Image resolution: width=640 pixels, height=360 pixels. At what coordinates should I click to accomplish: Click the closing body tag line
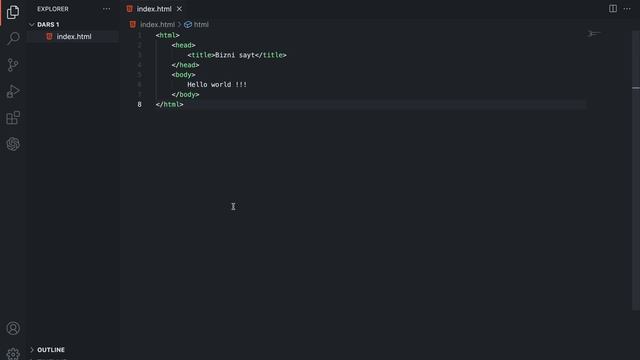(185, 94)
